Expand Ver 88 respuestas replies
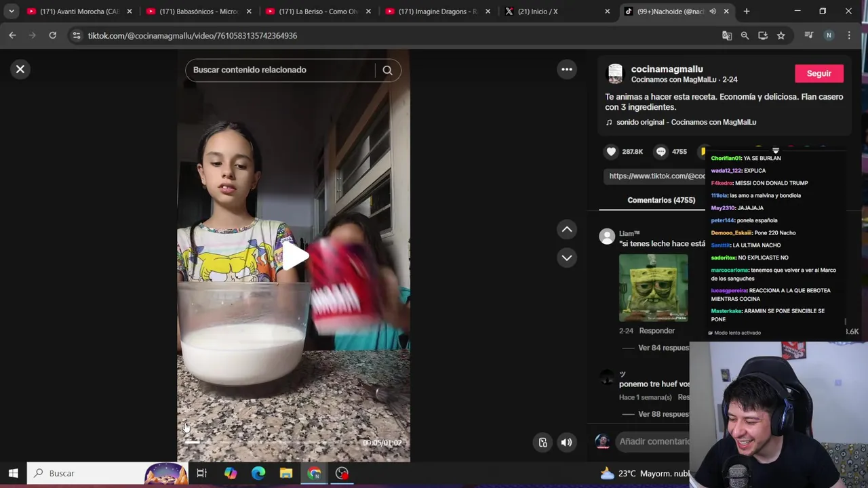This screenshot has width=868, height=488. click(663, 414)
